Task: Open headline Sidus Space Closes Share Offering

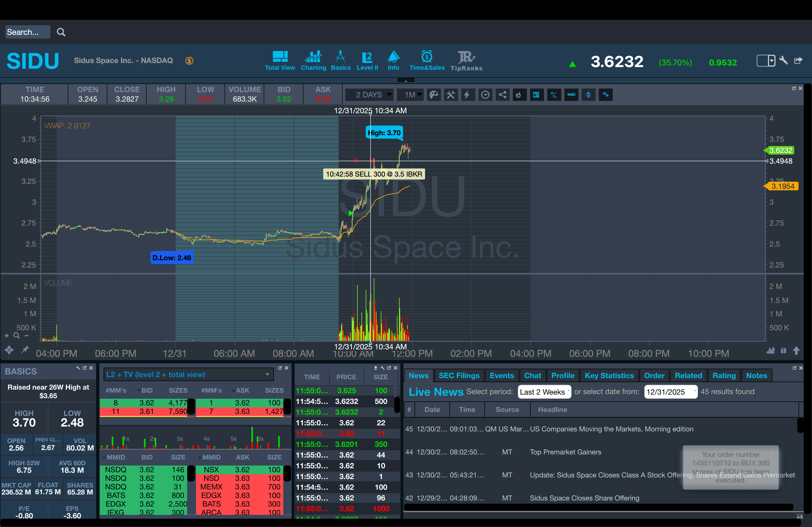Action: click(584, 498)
